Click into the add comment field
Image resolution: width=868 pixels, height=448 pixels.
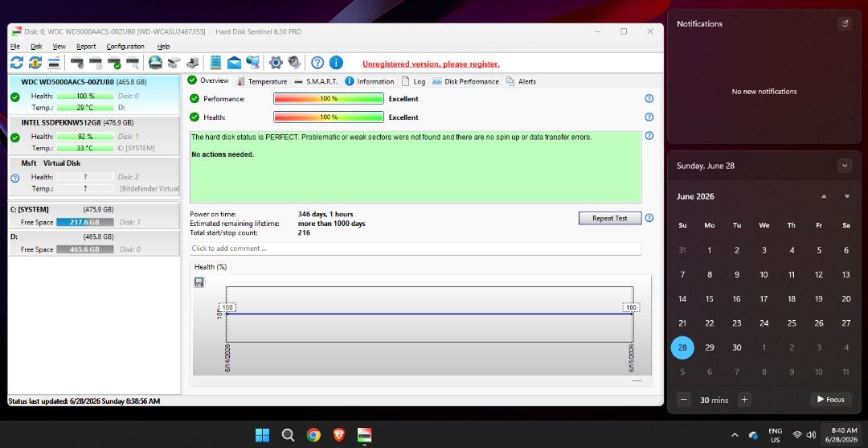(x=416, y=249)
